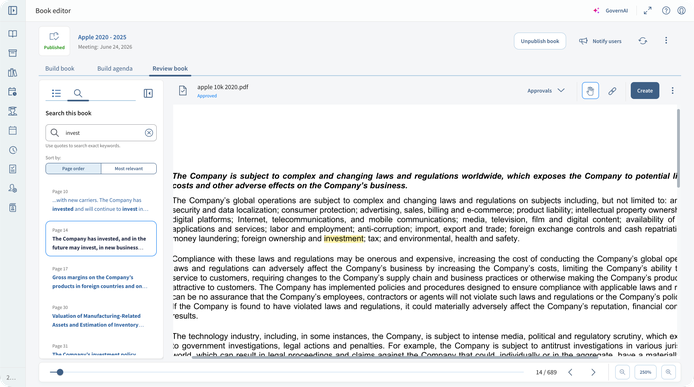
Task: Click the apple 10k 2020.pdf document icon
Action: click(183, 91)
